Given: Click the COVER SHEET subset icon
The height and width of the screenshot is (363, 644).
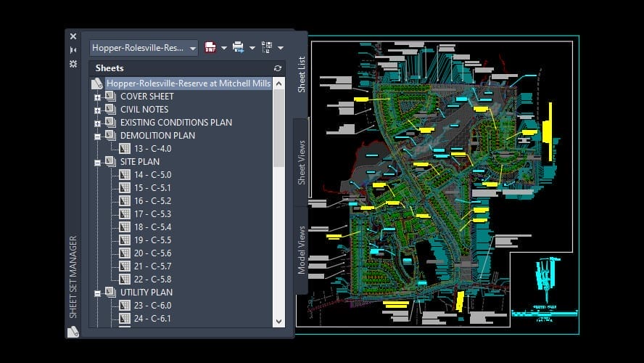Looking at the screenshot, I should (x=110, y=97).
